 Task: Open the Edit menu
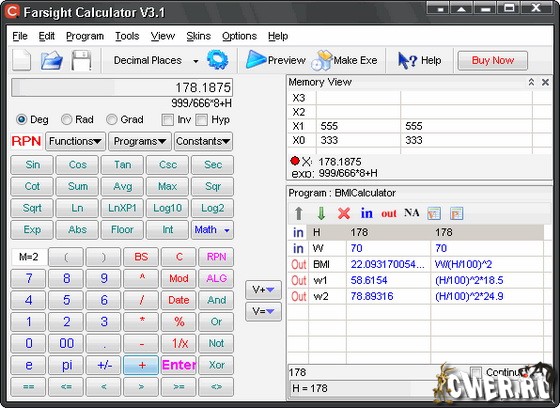tap(46, 36)
